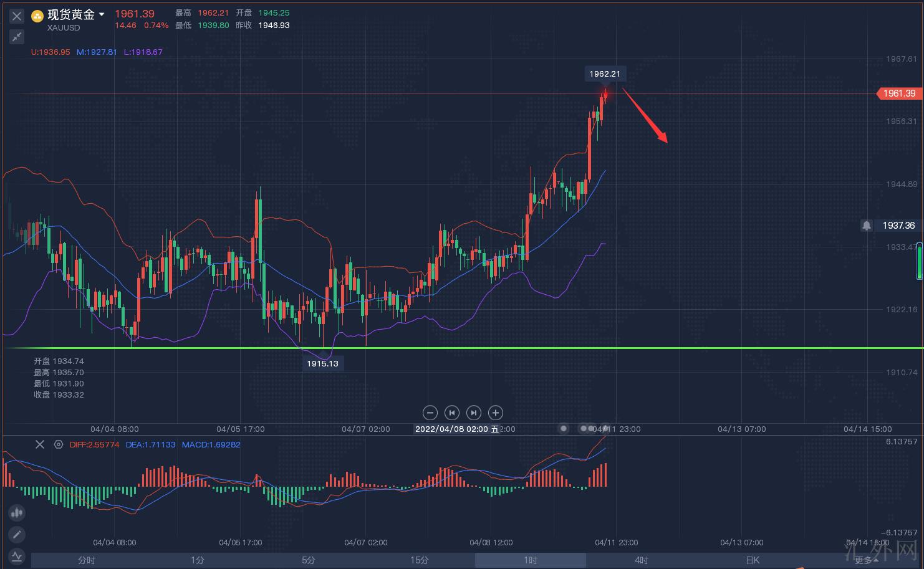Zoom in the chart with the plus button
This screenshot has width=924, height=569.
pos(496,413)
